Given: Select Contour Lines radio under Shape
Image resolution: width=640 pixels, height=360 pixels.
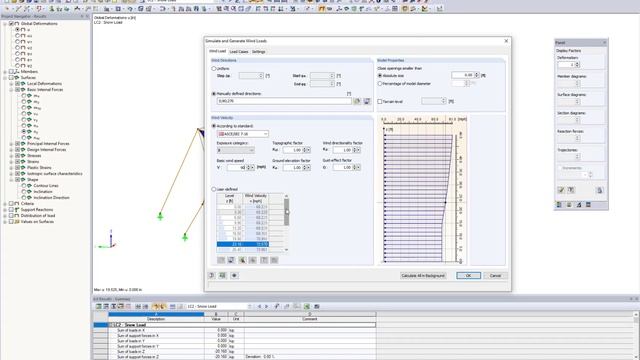Looking at the screenshot, I should 24,186.
